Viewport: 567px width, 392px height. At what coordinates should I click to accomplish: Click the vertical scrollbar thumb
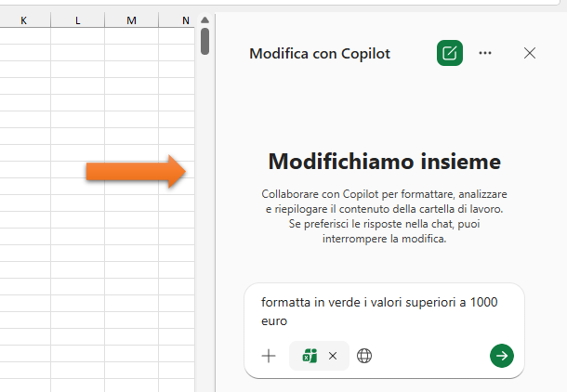(204, 41)
